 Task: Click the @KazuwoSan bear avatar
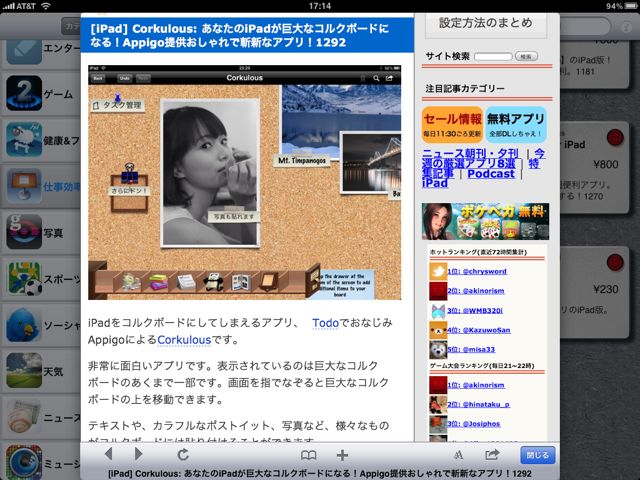coord(438,330)
